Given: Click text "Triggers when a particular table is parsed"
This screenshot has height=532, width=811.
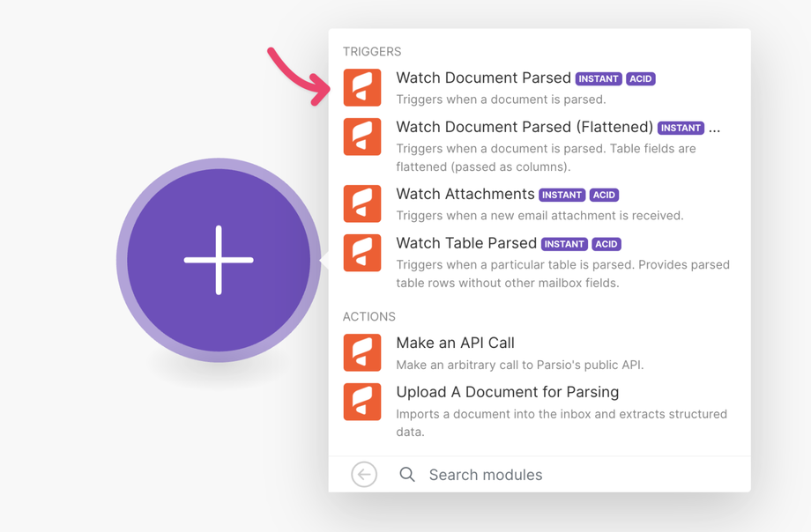Looking at the screenshot, I should pos(515,265).
